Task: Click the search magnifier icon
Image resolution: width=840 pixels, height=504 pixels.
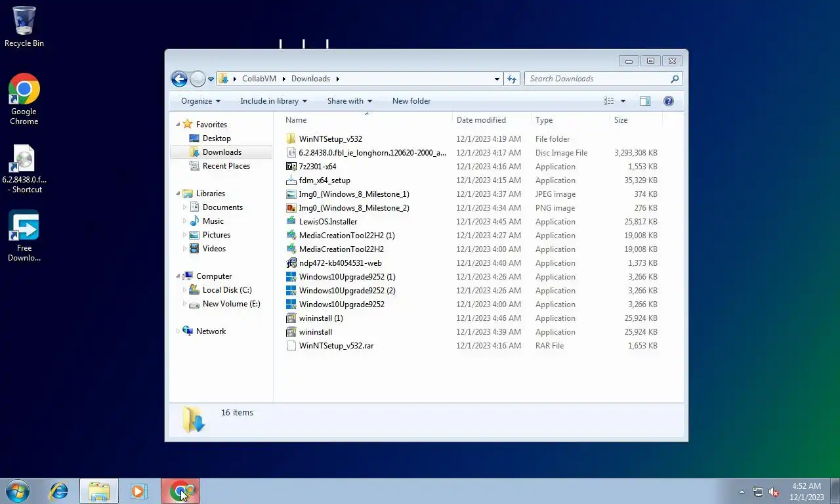Action: click(x=675, y=79)
